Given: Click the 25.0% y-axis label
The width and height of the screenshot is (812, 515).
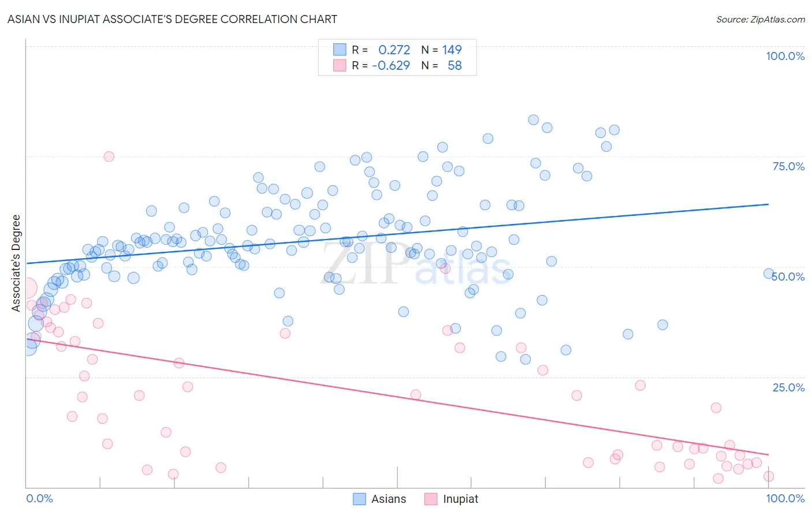Looking at the screenshot, I should [x=788, y=387].
